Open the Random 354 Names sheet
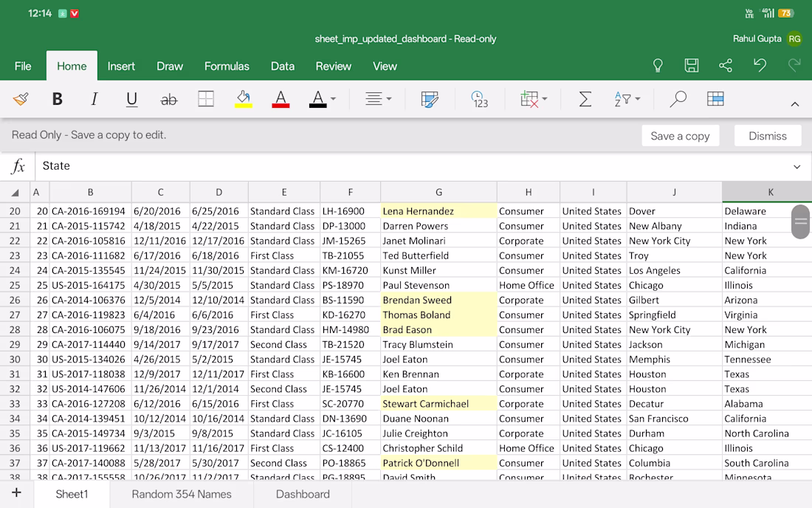The width and height of the screenshot is (812, 508). pyautogui.click(x=182, y=495)
